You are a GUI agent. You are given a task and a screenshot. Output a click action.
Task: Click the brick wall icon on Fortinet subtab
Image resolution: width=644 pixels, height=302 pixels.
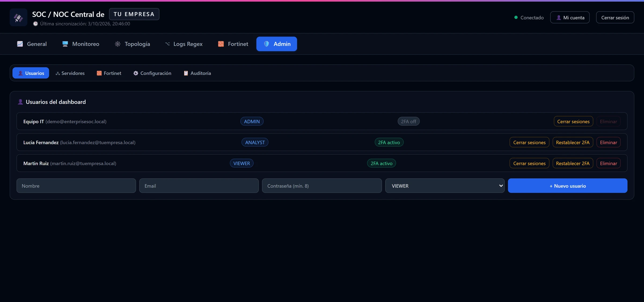(x=99, y=73)
